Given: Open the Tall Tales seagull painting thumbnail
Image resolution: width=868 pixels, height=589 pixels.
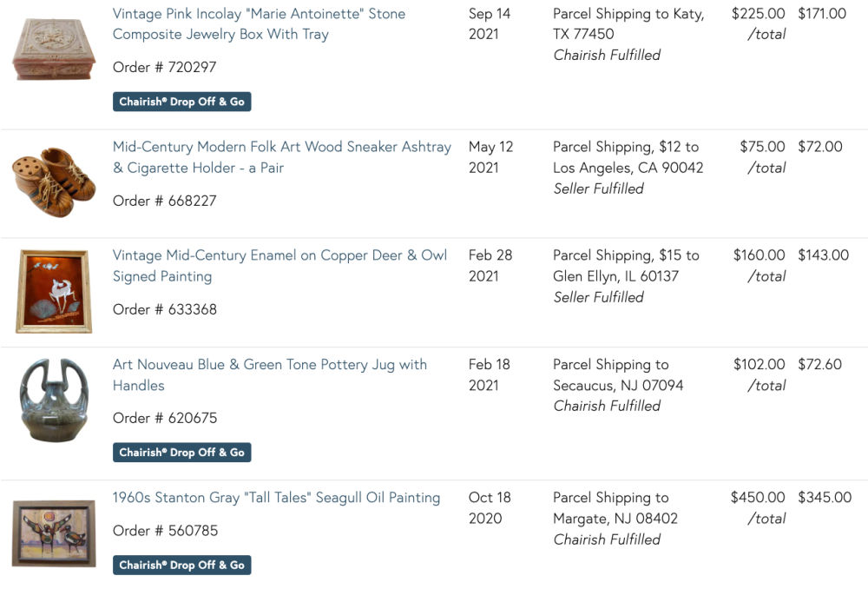Looking at the screenshot, I should tap(54, 532).
